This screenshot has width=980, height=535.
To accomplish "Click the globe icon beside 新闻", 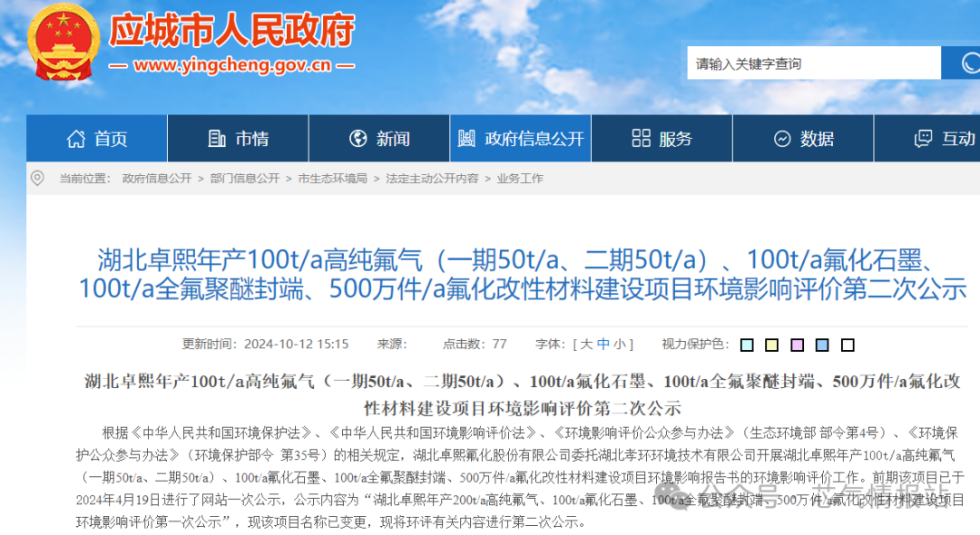I will tap(358, 139).
